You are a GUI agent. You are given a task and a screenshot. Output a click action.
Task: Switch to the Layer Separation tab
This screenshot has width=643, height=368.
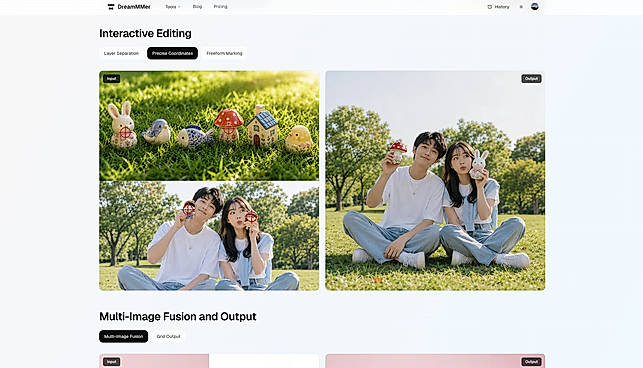tap(121, 53)
